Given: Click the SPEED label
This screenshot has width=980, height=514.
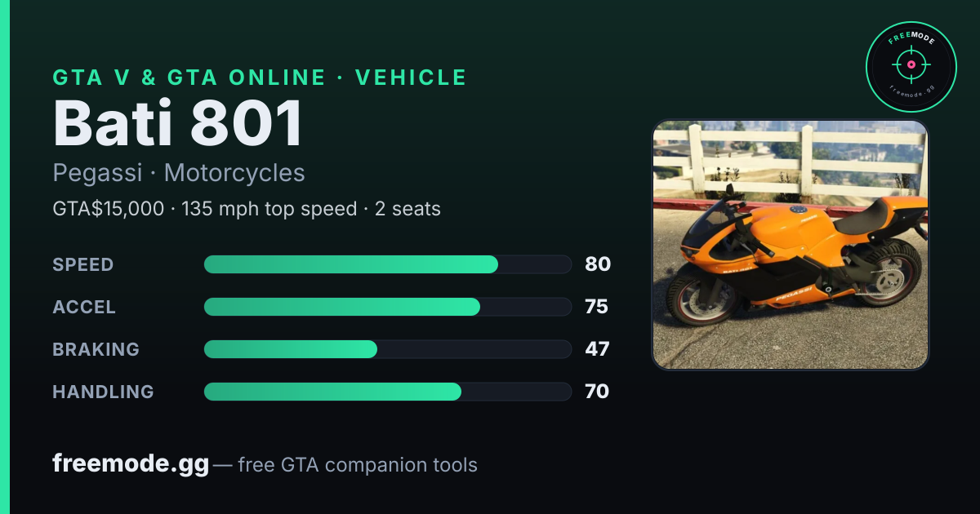Looking at the screenshot, I should (x=83, y=264).
